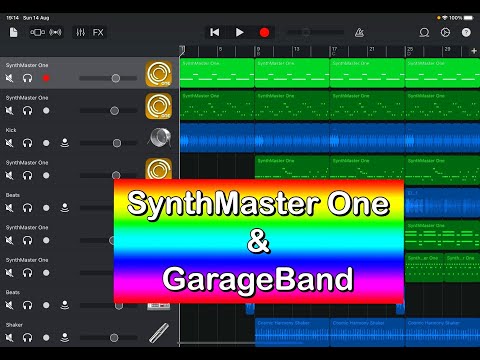This screenshot has height=360, width=480.
Task: Solo the Kick track with headphones icon
Action: (27, 143)
